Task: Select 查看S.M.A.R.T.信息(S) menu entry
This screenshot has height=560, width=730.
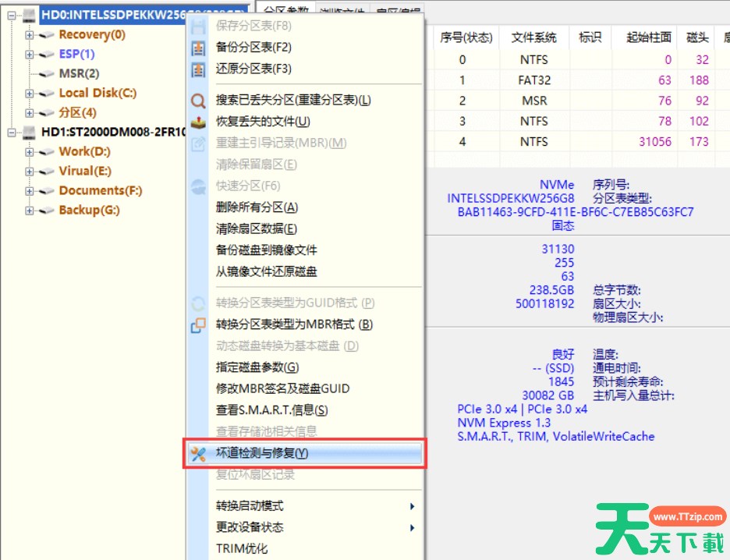Action: point(271,410)
